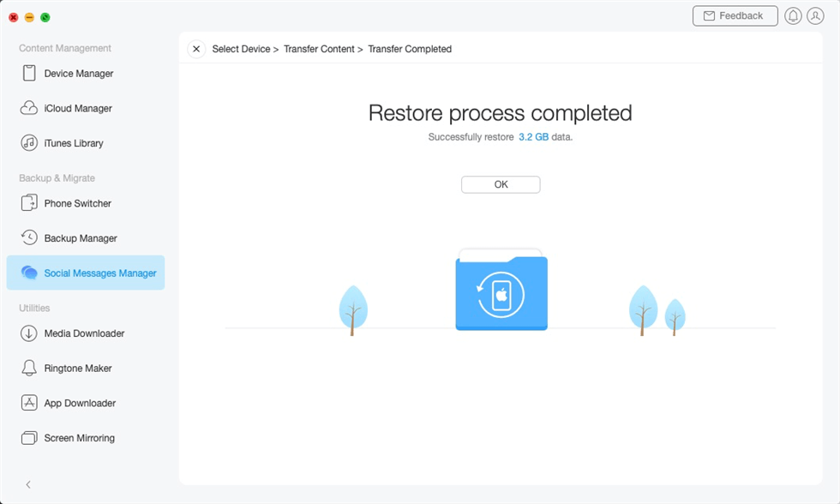
Task: Collapse the sidebar with left chevron
Action: (28, 484)
